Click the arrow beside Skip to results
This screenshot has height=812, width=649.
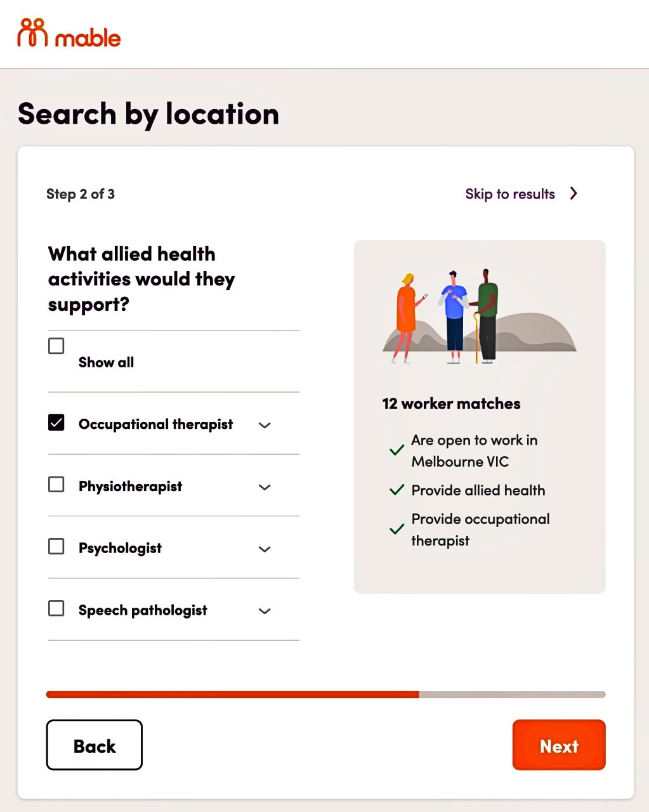click(x=574, y=193)
